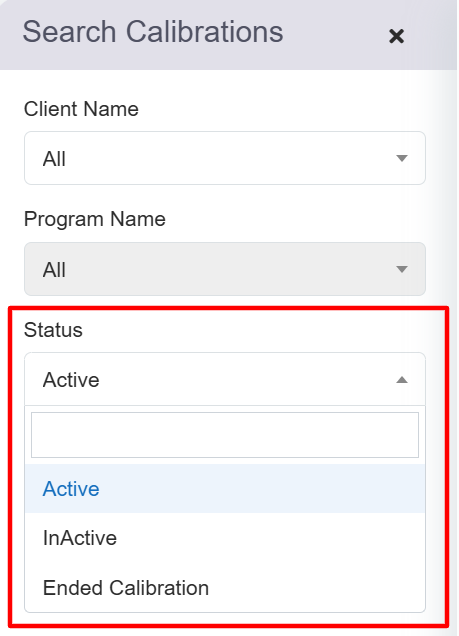
Task: Click the highlighted Active row in list
Action: [x=225, y=489]
